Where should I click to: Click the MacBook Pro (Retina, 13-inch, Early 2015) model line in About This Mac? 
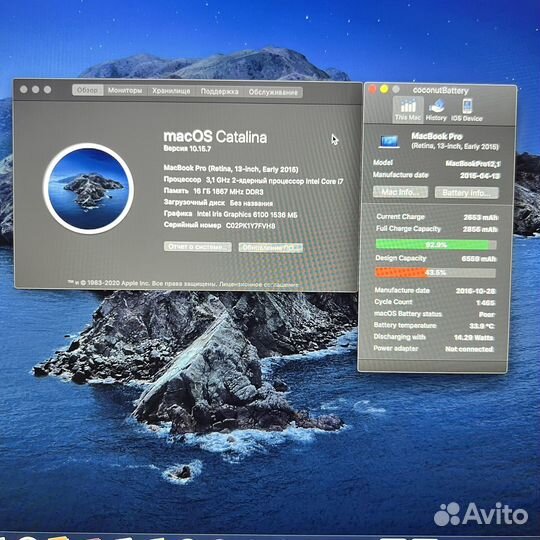click(231, 169)
